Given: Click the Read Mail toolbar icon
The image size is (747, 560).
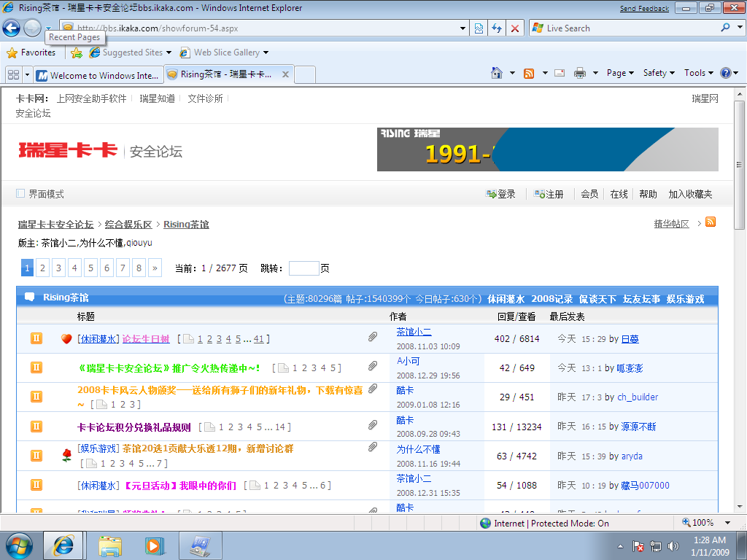Looking at the screenshot, I should [x=560, y=73].
